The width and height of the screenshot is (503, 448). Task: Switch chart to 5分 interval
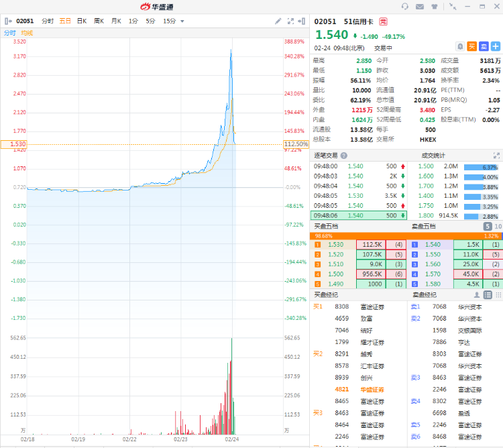click(150, 21)
